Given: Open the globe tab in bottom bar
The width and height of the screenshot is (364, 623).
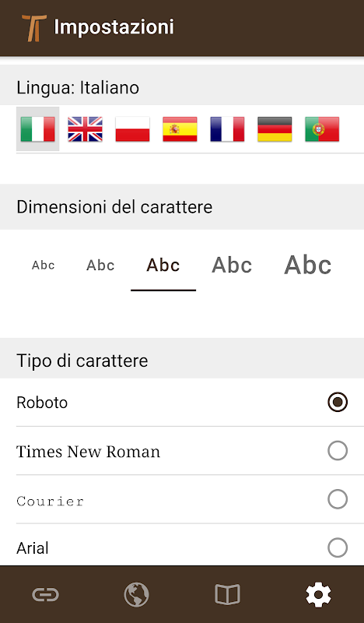Looking at the screenshot, I should 137,595.
